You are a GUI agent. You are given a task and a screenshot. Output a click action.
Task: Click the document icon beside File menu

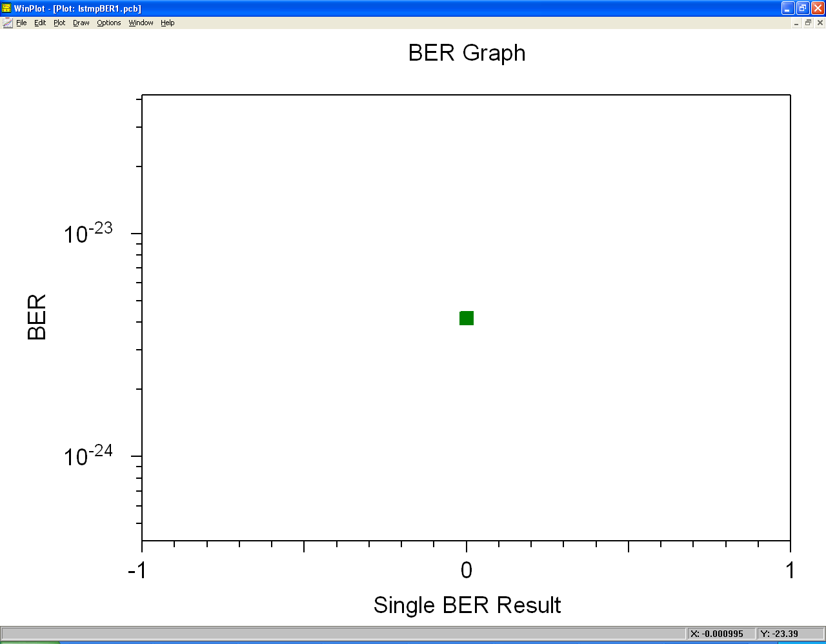(x=7, y=23)
